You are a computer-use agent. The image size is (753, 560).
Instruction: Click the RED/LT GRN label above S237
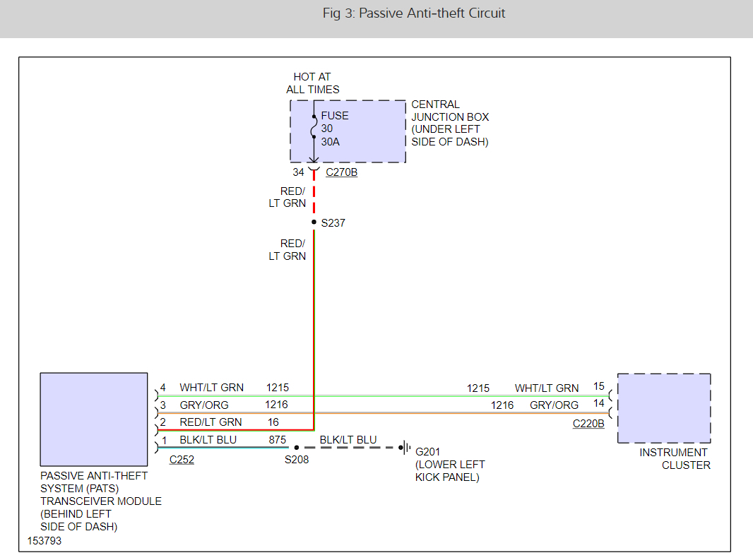pyautogui.click(x=287, y=198)
